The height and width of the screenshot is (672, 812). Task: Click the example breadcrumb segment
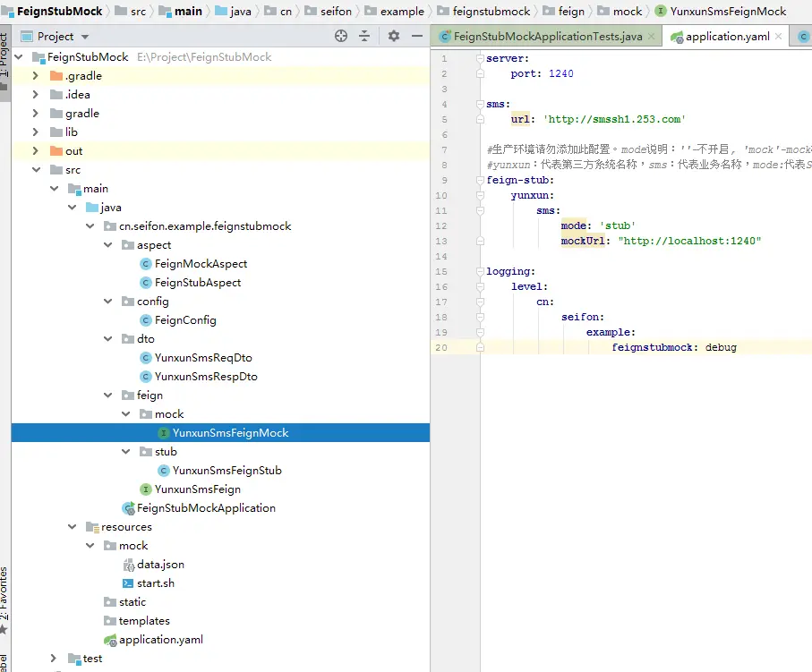(x=394, y=12)
